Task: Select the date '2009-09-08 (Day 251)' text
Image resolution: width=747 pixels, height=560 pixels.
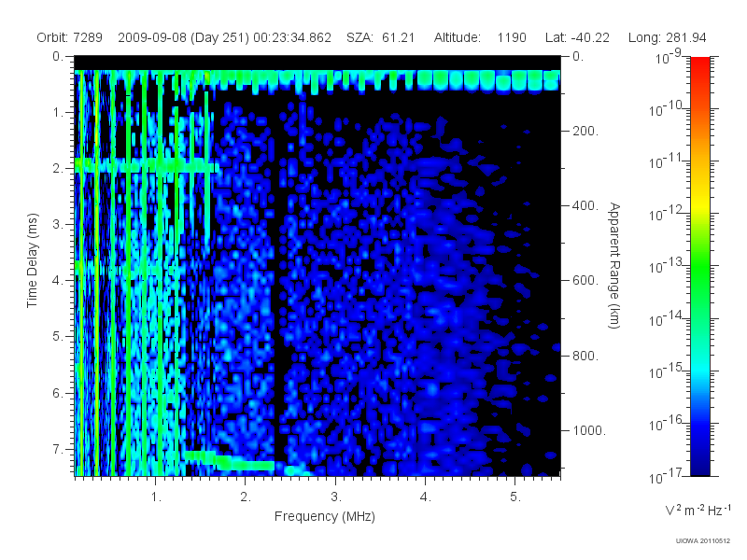Action: point(183,37)
